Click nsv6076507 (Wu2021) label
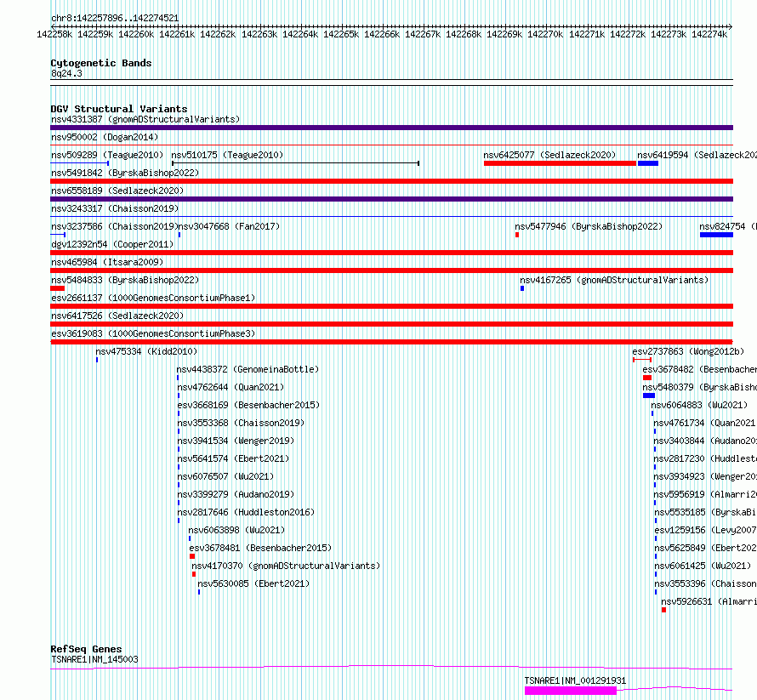This screenshot has height=700, width=757. (225, 476)
